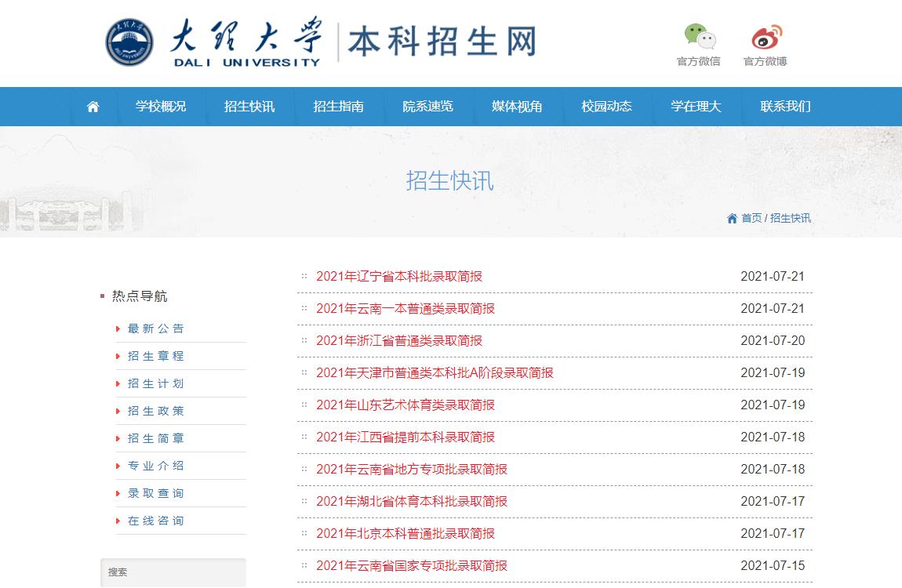Open the 学在理大 menu item
902x588 pixels.
696,107
